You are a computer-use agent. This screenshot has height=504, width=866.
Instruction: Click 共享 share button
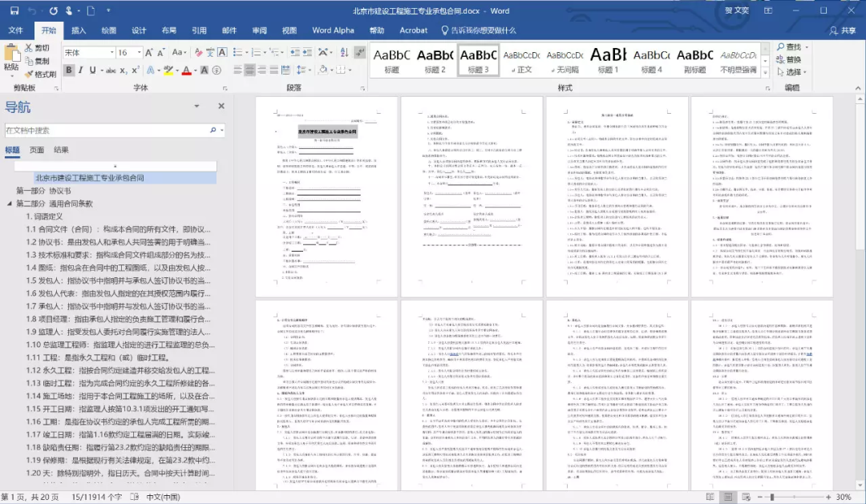tap(843, 30)
